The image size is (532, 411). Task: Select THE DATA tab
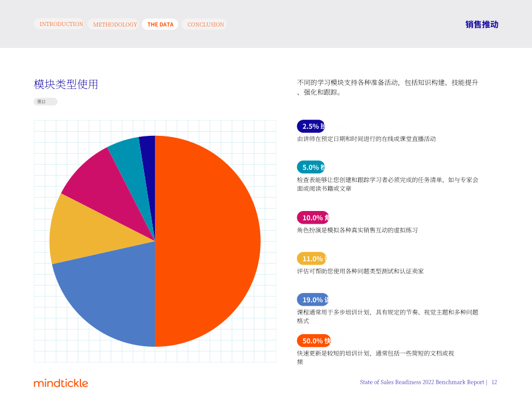(160, 24)
